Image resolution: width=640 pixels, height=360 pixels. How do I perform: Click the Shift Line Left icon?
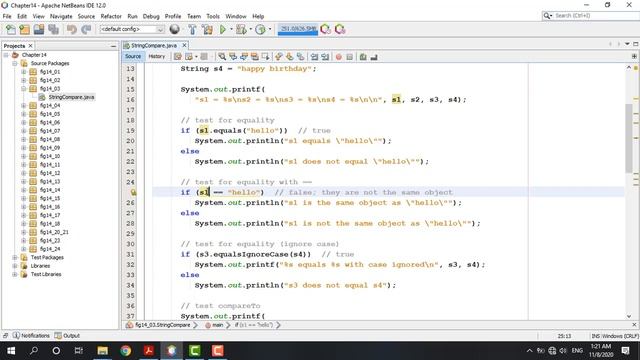pyautogui.click(x=314, y=57)
